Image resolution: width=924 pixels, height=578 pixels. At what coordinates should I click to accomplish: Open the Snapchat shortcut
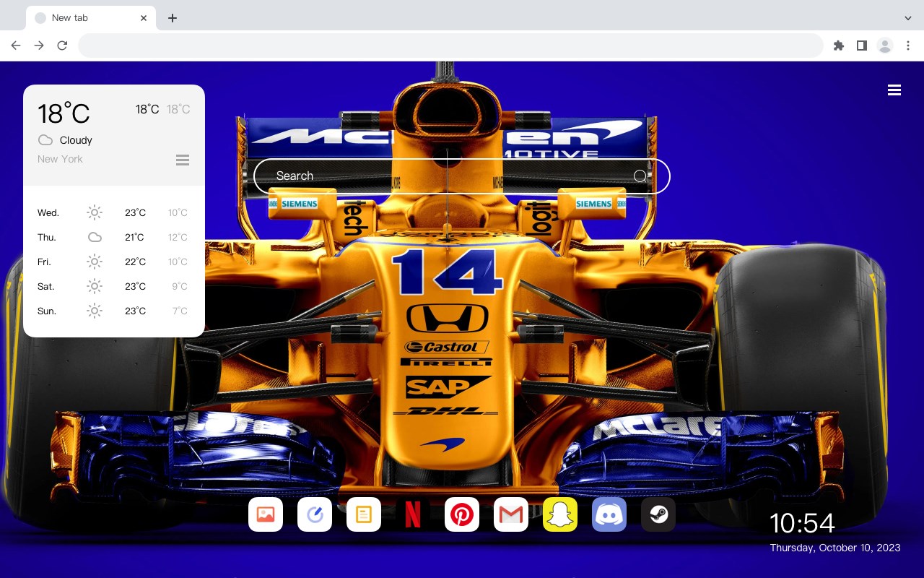coord(560,514)
